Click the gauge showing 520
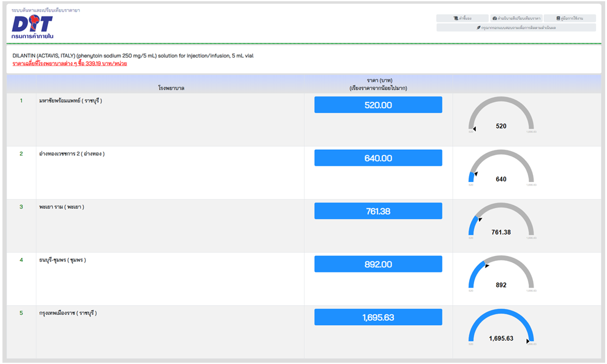Screen dimensions: 607x364 pos(501,115)
